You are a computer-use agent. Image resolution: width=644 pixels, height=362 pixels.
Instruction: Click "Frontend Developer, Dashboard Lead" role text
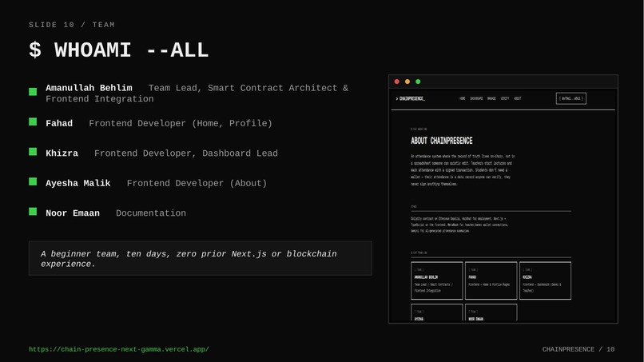tap(186, 153)
